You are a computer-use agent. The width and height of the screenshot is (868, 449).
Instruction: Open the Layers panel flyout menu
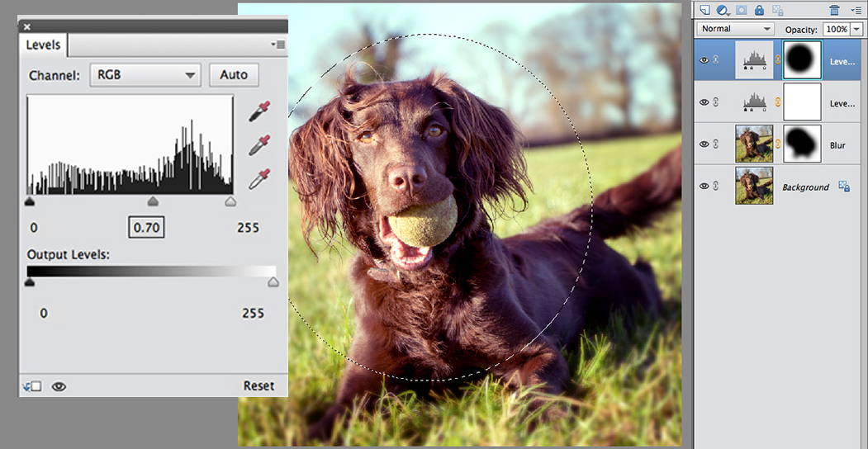point(856,10)
